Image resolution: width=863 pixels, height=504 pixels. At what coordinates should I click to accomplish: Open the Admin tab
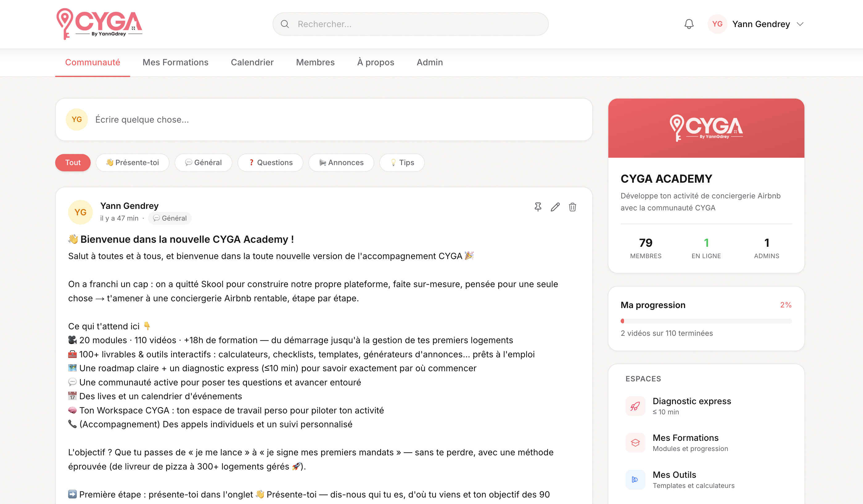click(x=429, y=62)
